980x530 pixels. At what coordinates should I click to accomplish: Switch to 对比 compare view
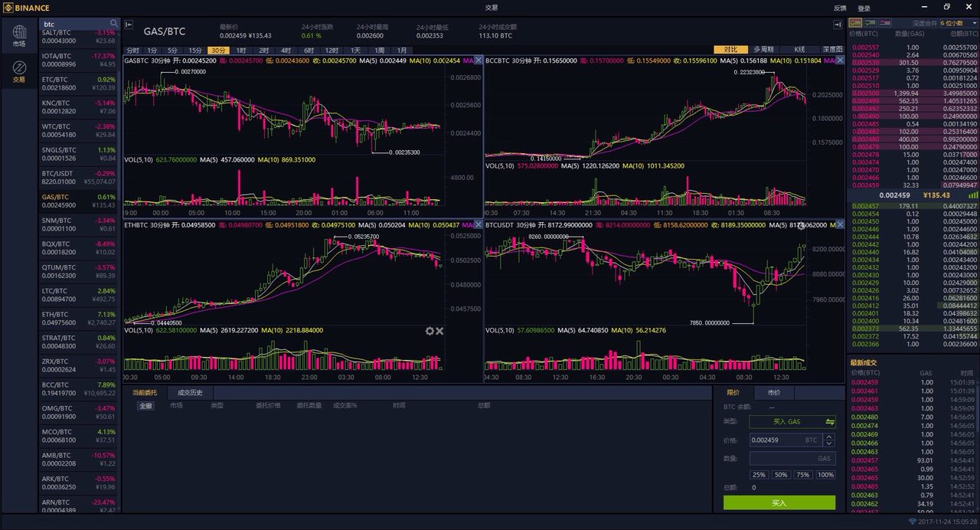[x=730, y=49]
